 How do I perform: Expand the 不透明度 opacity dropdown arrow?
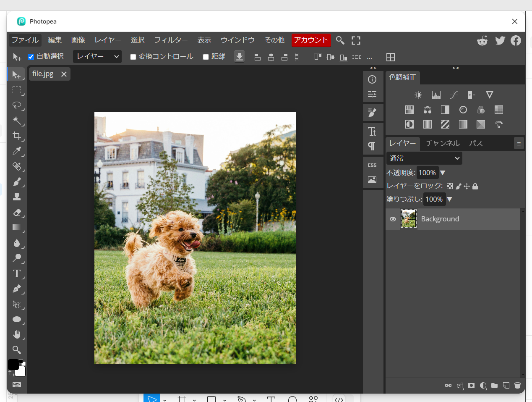(x=443, y=173)
